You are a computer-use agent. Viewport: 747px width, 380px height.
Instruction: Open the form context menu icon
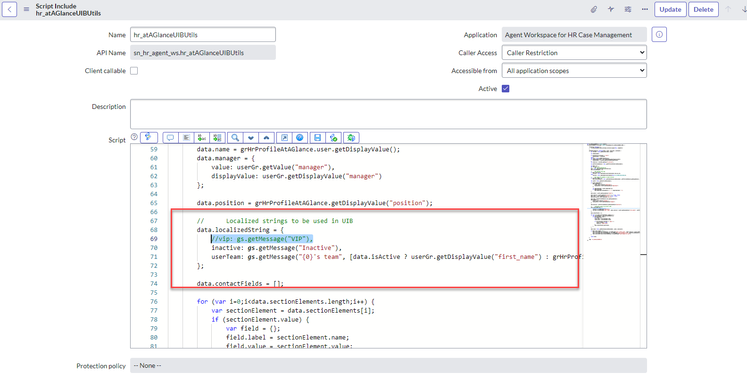[x=26, y=9]
